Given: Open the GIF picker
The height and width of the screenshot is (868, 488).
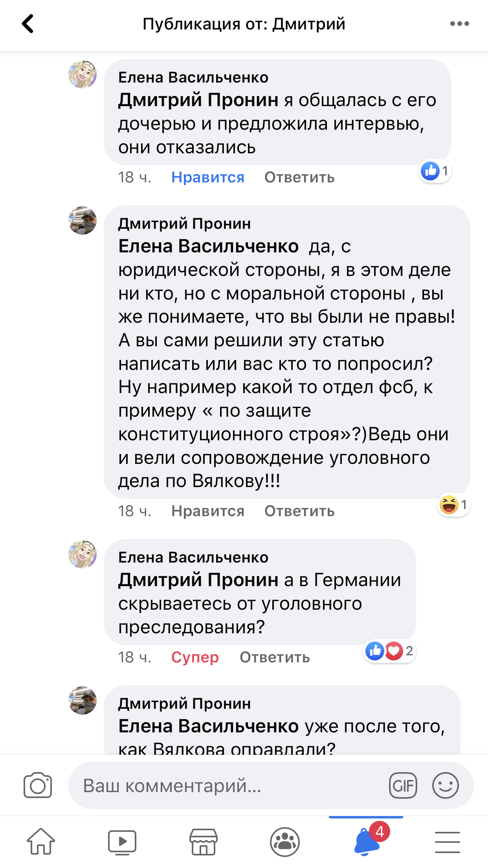Looking at the screenshot, I should pyautogui.click(x=403, y=785).
